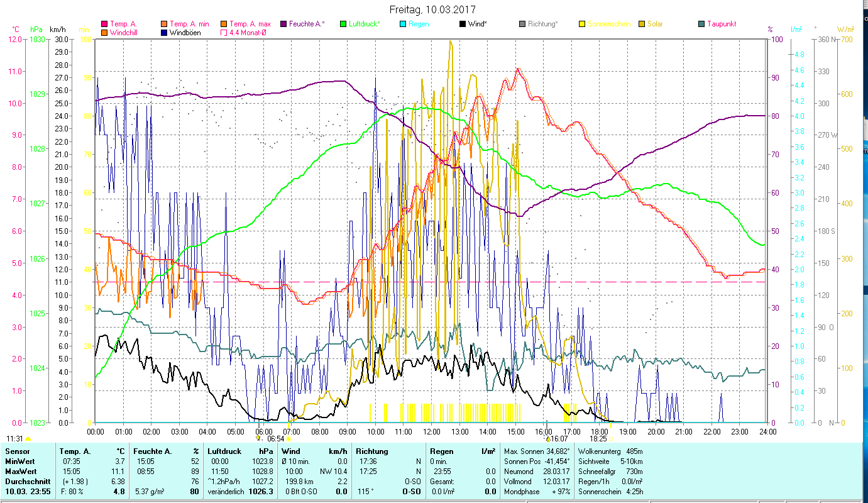The height and width of the screenshot is (503, 868).
Task: Select the Solar legend swatch
Action: click(x=641, y=24)
